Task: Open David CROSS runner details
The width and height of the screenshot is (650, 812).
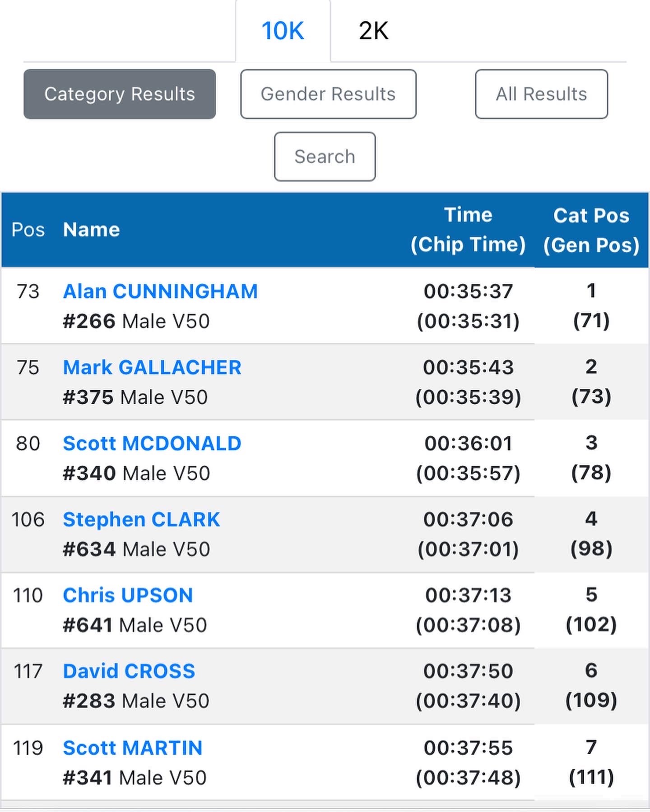Action: tap(129, 671)
